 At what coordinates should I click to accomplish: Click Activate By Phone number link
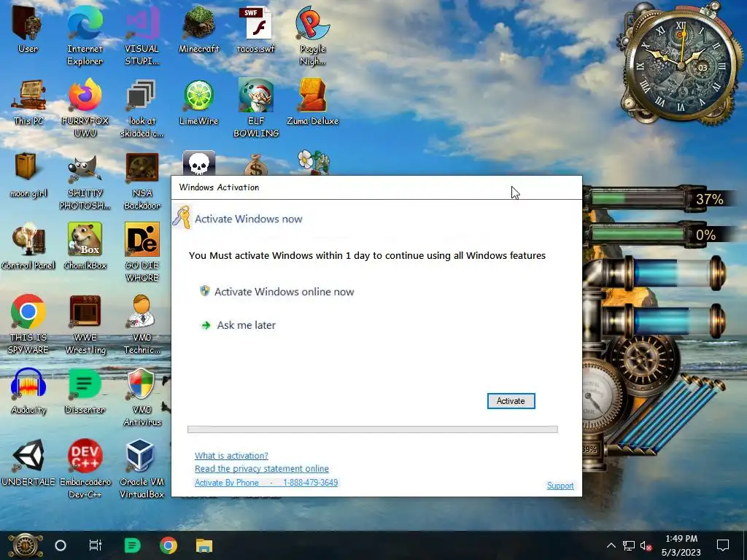[266, 483]
